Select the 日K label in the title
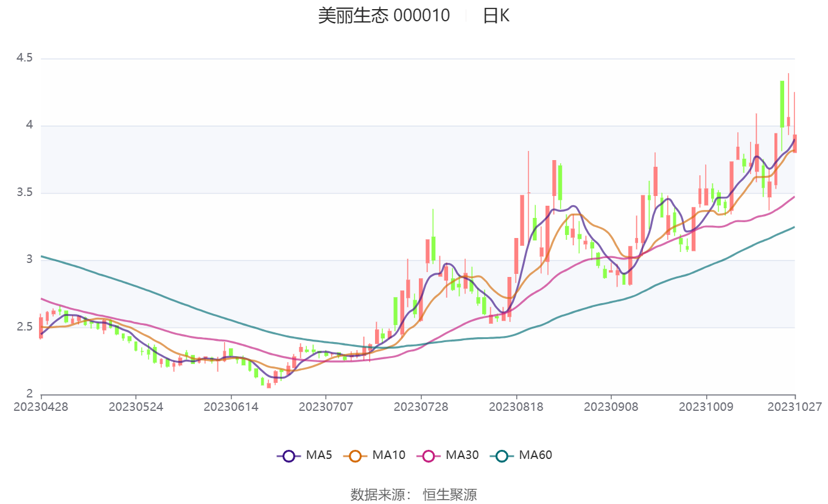Viewport: 828px width, 504px height. (496, 16)
